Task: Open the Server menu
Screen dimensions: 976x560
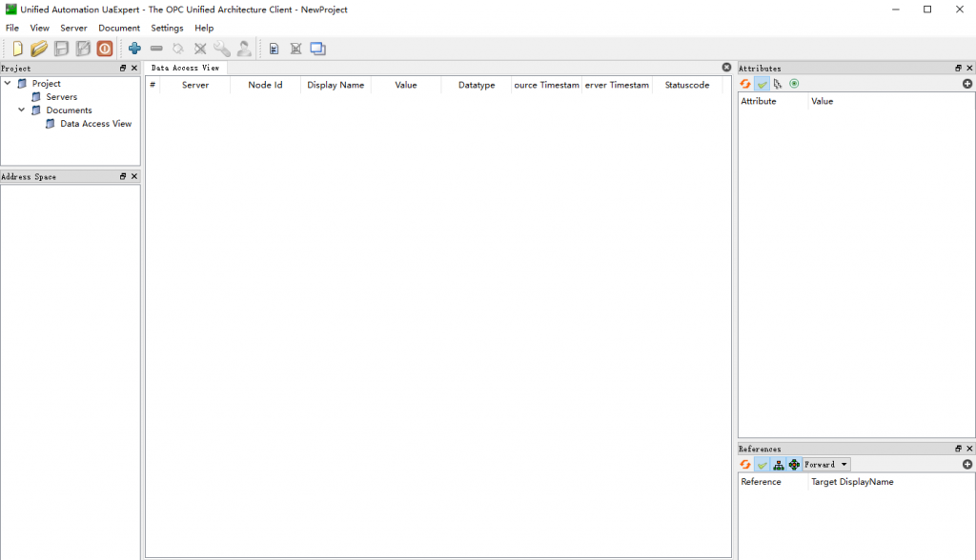Action: tap(73, 28)
